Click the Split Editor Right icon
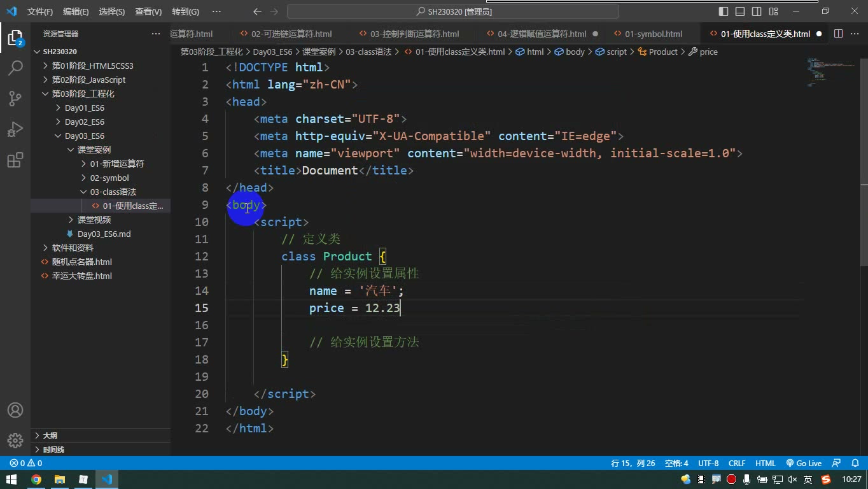 point(838,34)
